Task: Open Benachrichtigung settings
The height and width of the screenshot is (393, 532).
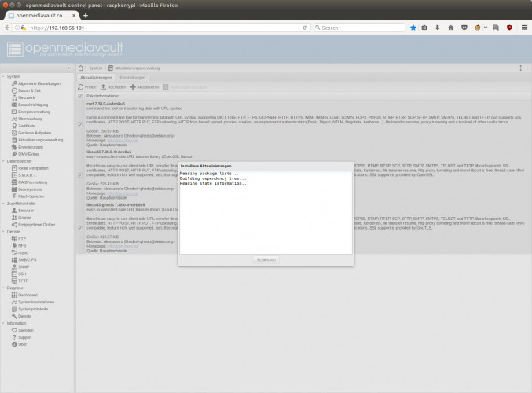Action: pos(30,105)
